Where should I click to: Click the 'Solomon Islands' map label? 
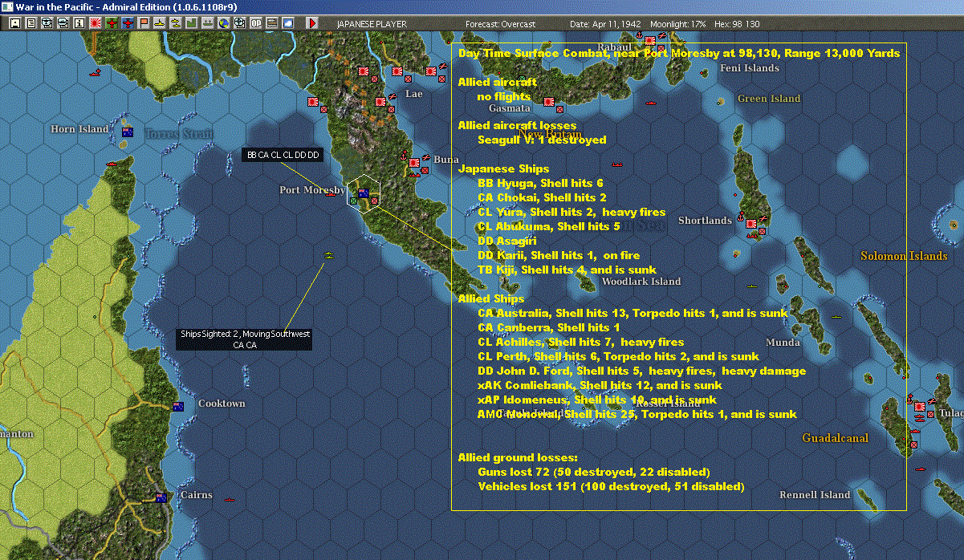[x=904, y=257]
